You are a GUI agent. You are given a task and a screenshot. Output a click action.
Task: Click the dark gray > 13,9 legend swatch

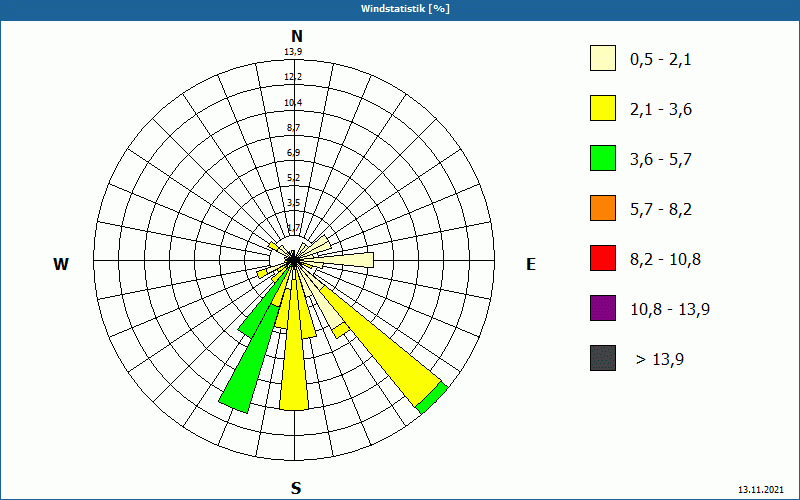coord(603,358)
